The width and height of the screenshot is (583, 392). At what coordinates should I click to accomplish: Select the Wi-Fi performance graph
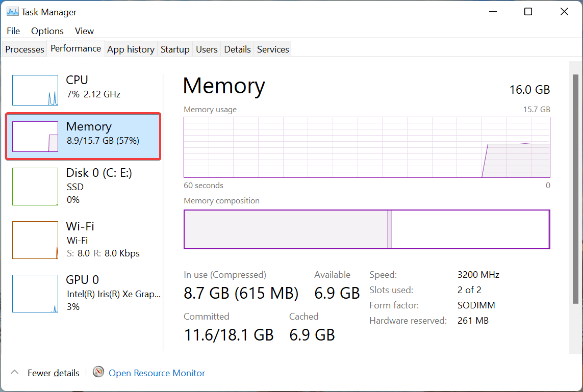tap(35, 240)
